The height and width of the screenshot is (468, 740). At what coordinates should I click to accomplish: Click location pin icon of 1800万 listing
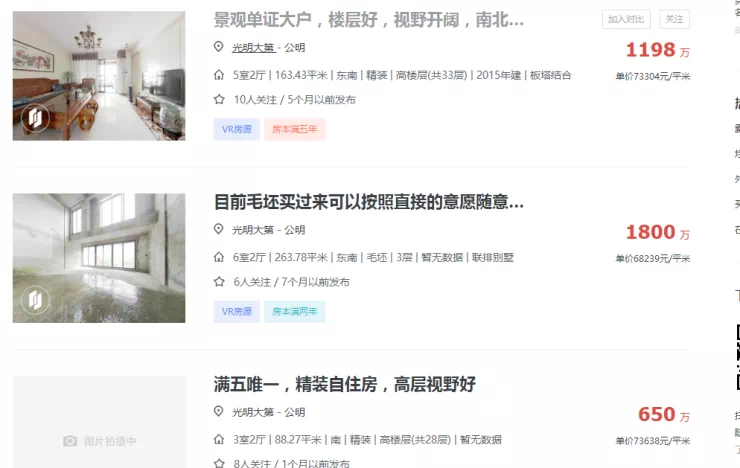[x=219, y=229]
